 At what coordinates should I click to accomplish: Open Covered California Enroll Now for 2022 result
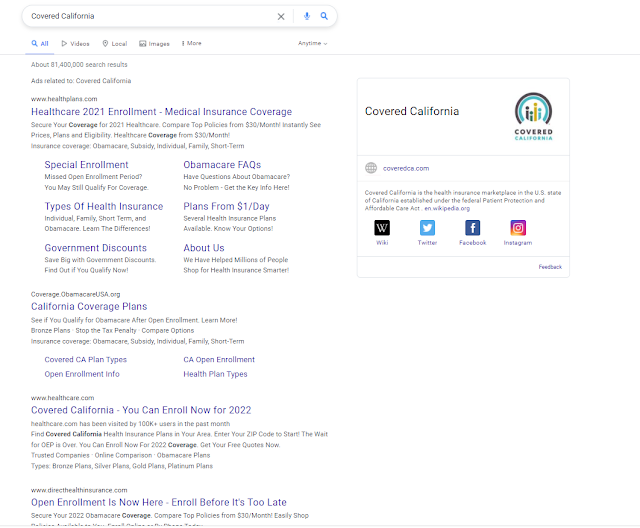141,410
